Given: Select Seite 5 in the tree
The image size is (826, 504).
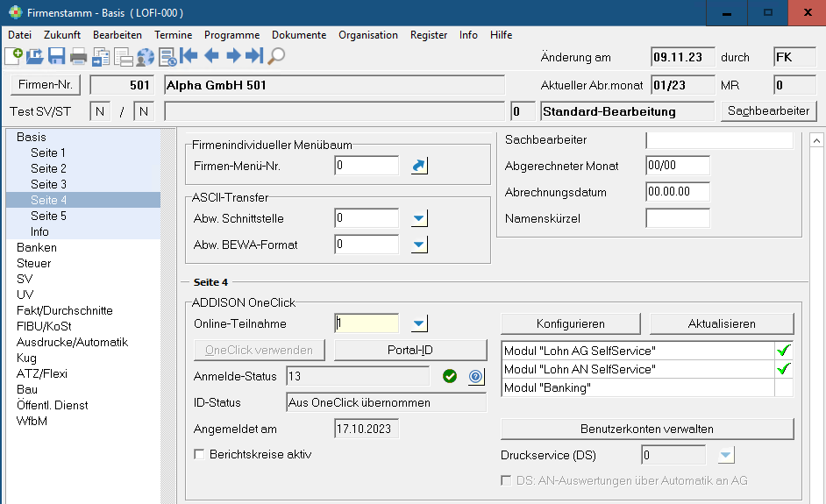Looking at the screenshot, I should tap(48, 216).
